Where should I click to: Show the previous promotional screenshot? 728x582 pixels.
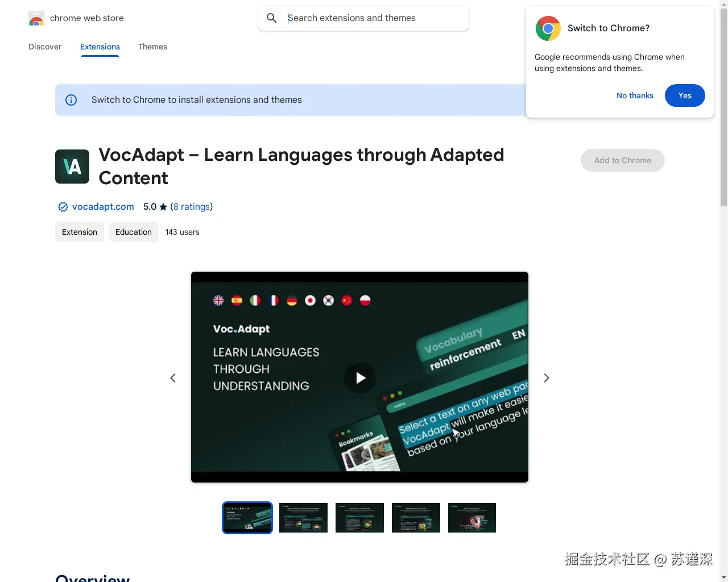[x=173, y=377]
